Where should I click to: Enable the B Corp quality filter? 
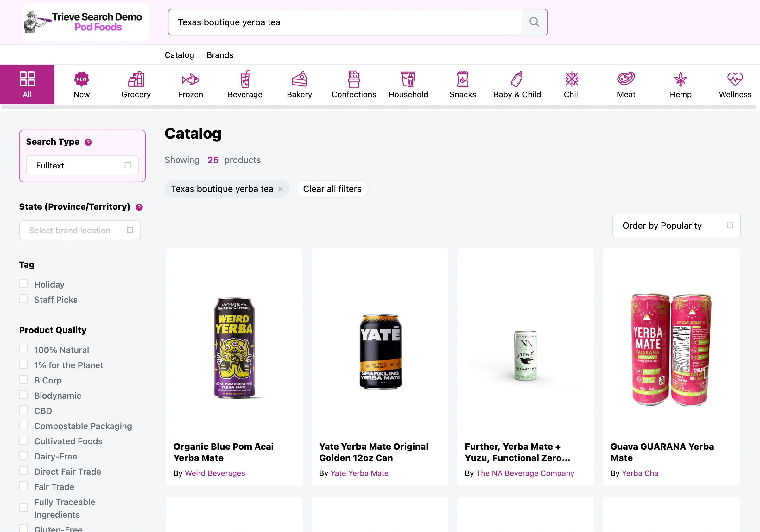23,379
